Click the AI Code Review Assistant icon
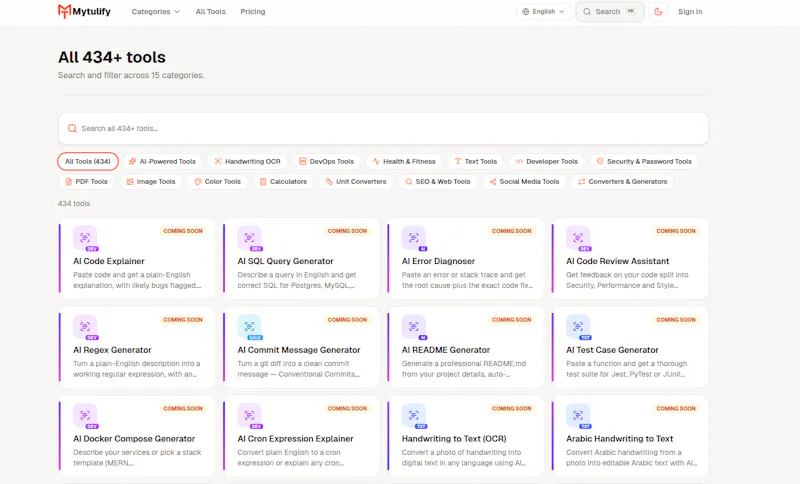Viewport: 800px width, 484px height. (x=578, y=238)
